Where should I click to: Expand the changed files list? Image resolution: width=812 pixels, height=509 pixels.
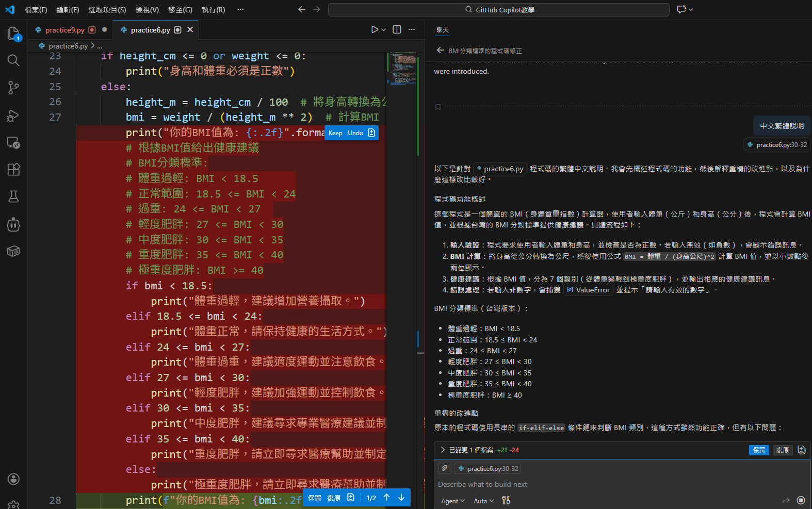tap(443, 450)
